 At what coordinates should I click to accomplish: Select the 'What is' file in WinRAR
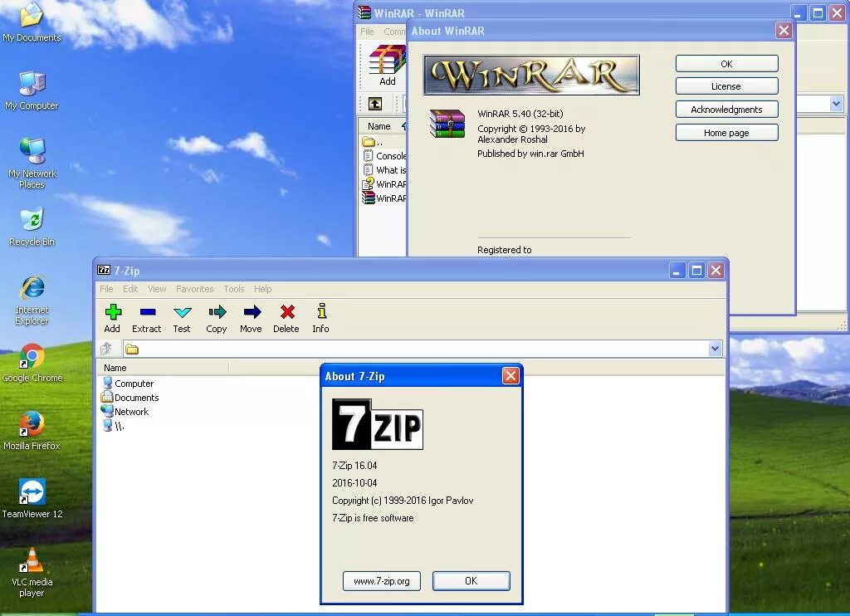(384, 169)
